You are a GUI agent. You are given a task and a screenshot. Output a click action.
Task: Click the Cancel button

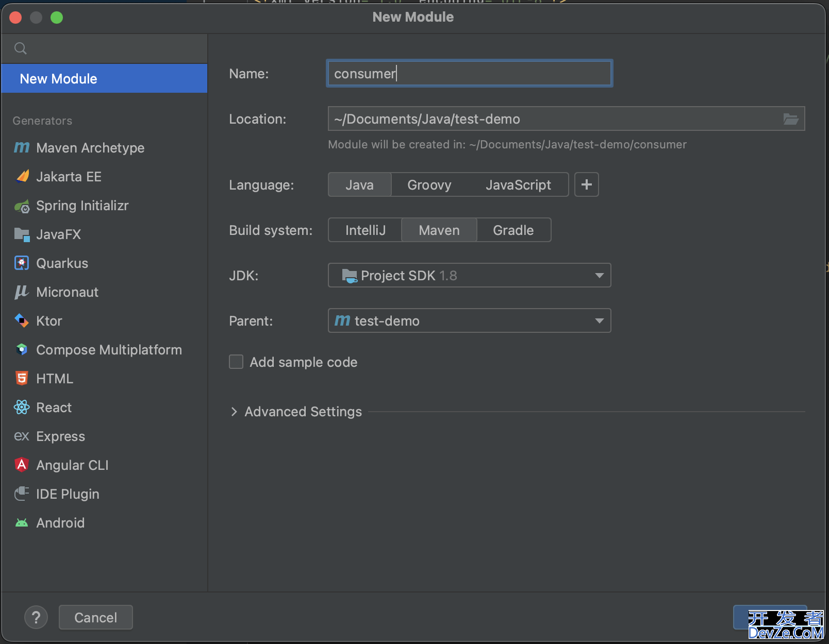click(x=96, y=617)
